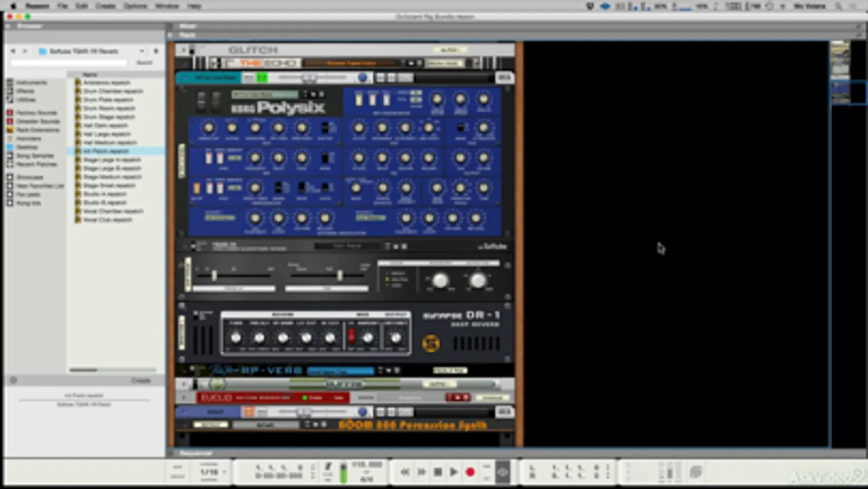The width and height of the screenshot is (868, 489).
Task: Open the Reason application menu
Action: pyautogui.click(x=37, y=6)
